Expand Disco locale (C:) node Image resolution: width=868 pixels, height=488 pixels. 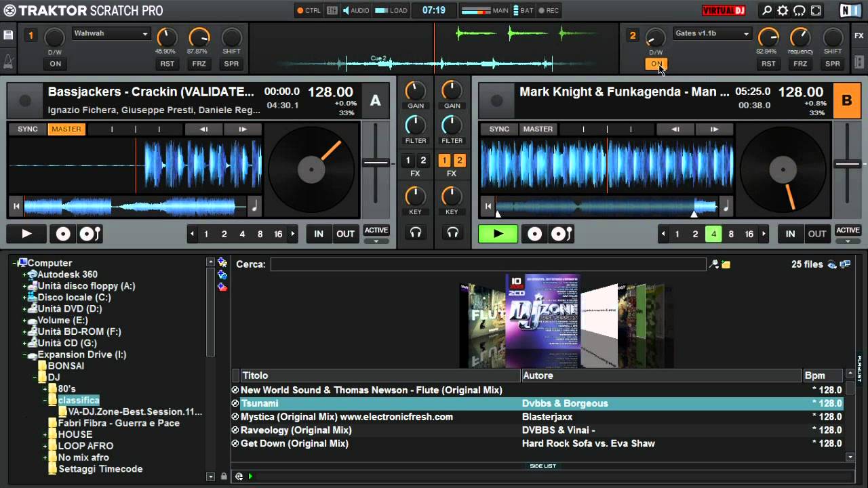point(25,298)
